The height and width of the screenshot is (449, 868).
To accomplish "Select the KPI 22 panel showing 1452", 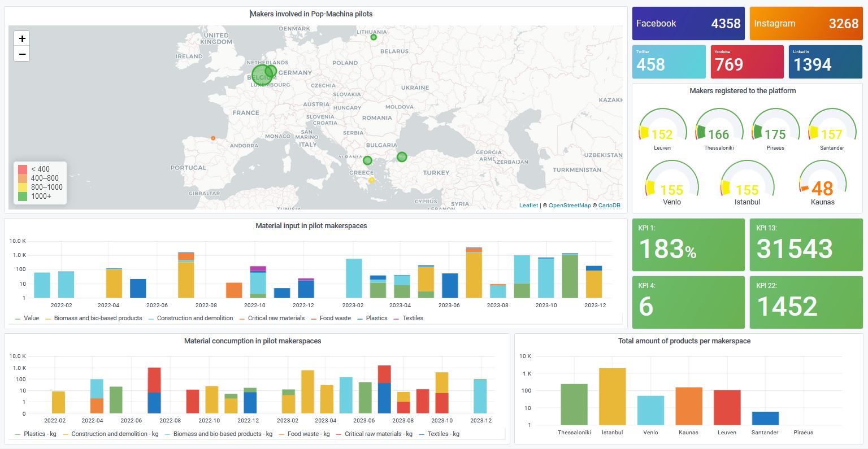I will [x=806, y=302].
